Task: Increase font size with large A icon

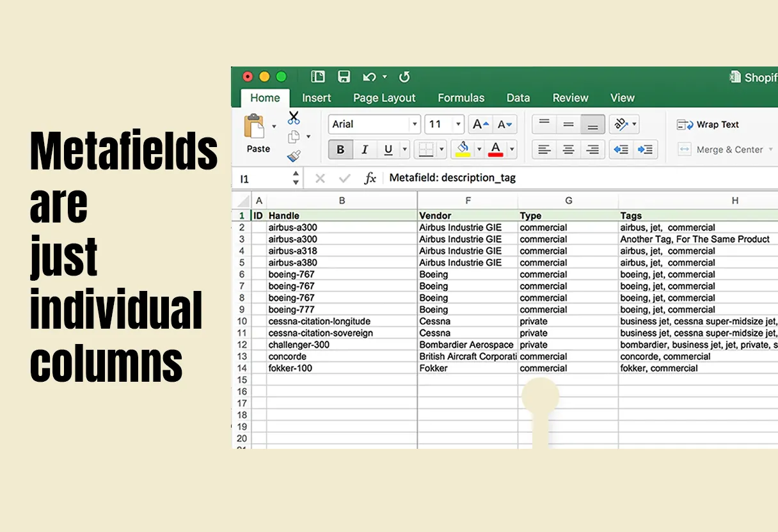Action: pyautogui.click(x=480, y=124)
